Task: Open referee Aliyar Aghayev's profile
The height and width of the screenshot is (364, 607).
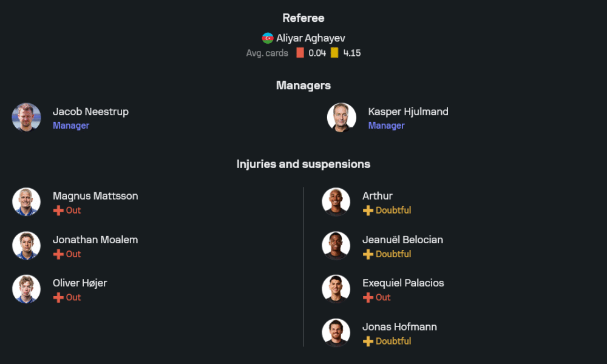Action: pos(311,38)
